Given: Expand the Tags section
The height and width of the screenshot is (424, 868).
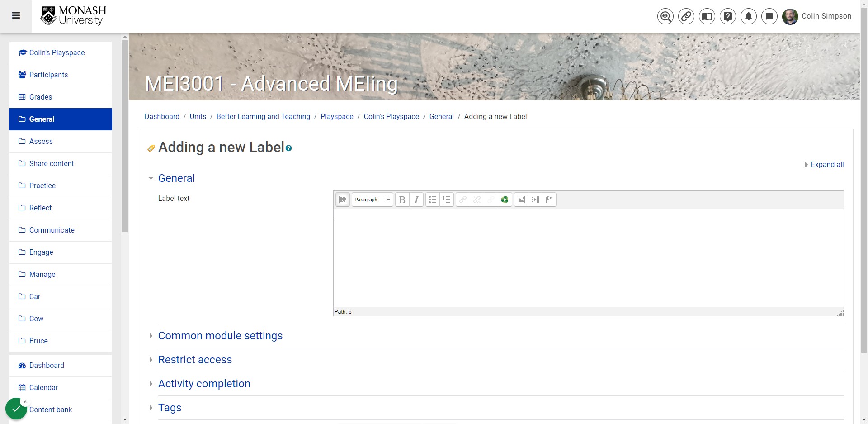Looking at the screenshot, I should point(170,408).
